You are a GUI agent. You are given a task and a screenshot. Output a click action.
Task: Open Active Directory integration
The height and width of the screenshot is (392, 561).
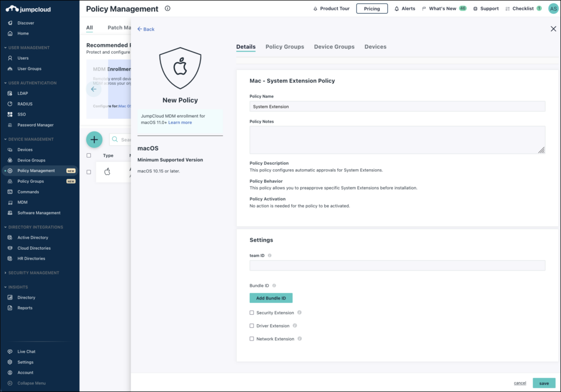(32, 238)
